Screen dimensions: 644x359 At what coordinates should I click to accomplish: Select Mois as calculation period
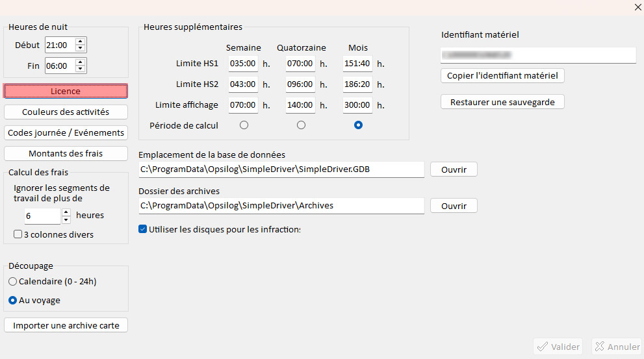[x=358, y=125]
